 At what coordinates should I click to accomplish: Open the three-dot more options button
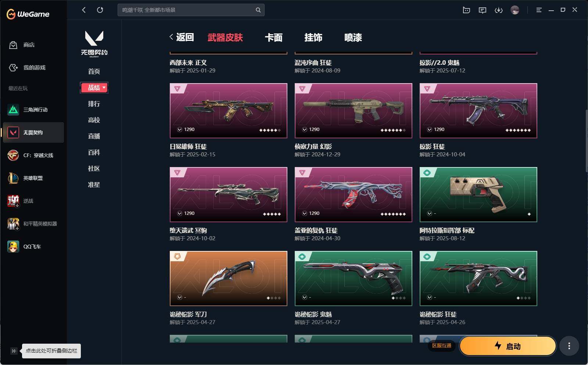[x=569, y=346]
